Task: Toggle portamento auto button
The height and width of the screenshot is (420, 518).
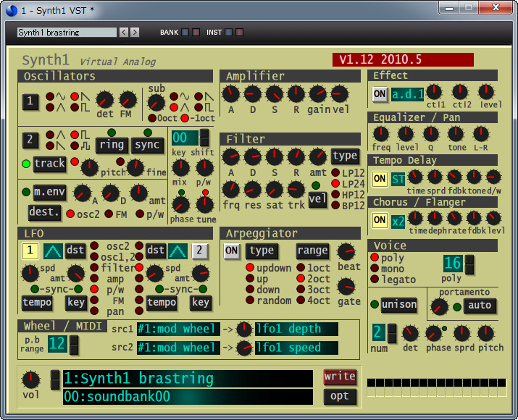Action: pos(480,306)
